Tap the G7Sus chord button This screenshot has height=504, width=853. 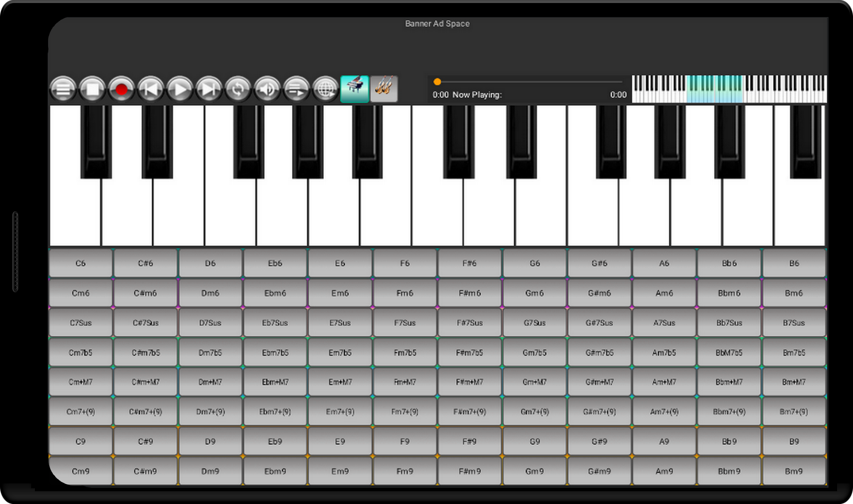[535, 323]
